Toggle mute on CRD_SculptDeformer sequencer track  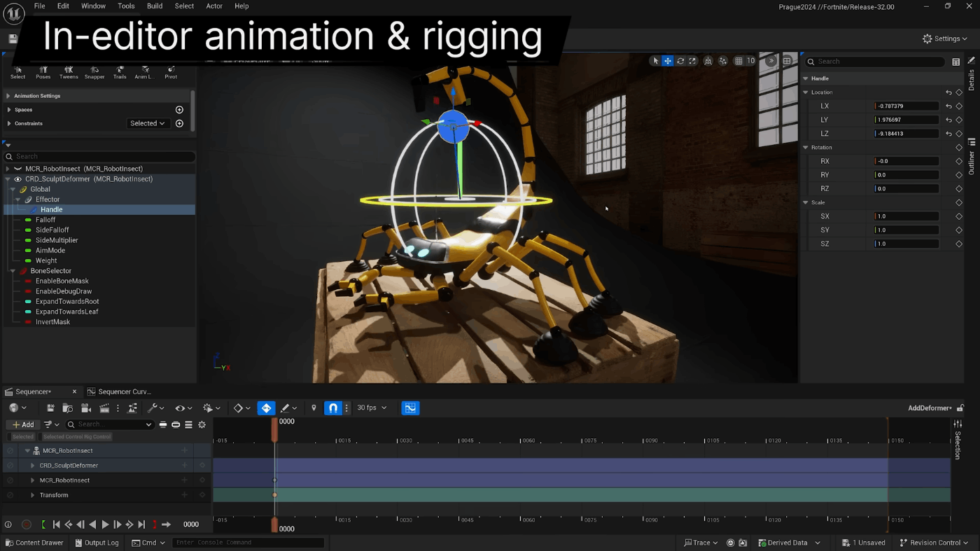(10, 466)
